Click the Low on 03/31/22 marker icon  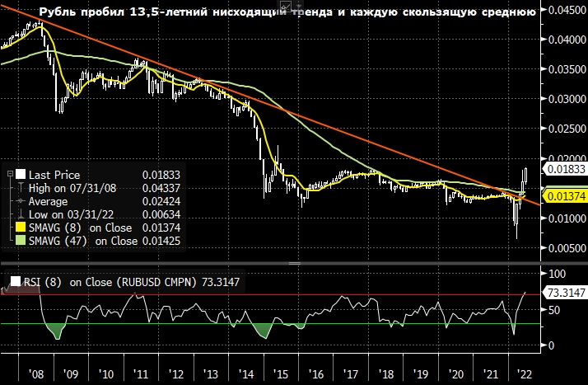tap(21, 214)
